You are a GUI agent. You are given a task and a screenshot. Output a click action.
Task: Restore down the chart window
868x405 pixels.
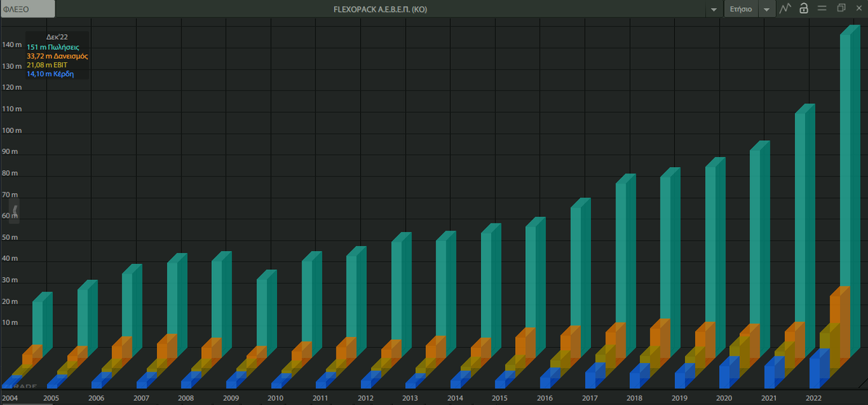pyautogui.click(x=841, y=9)
